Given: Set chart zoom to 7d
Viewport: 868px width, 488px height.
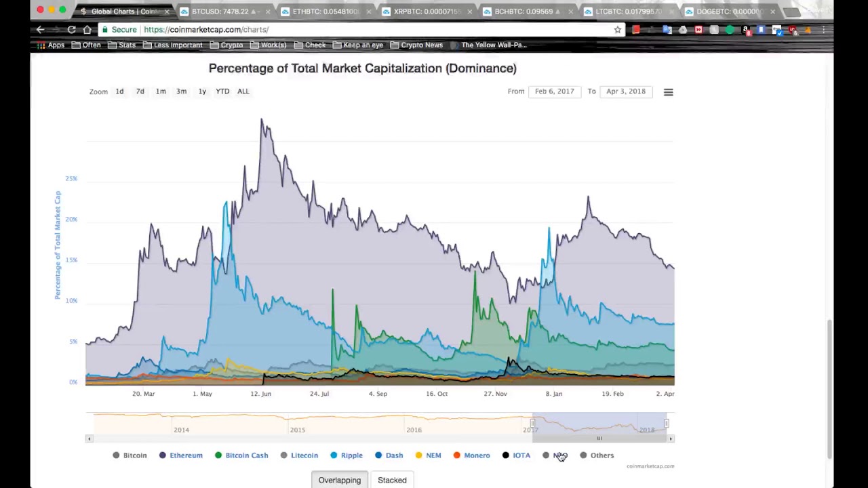Looking at the screenshot, I should coord(140,91).
